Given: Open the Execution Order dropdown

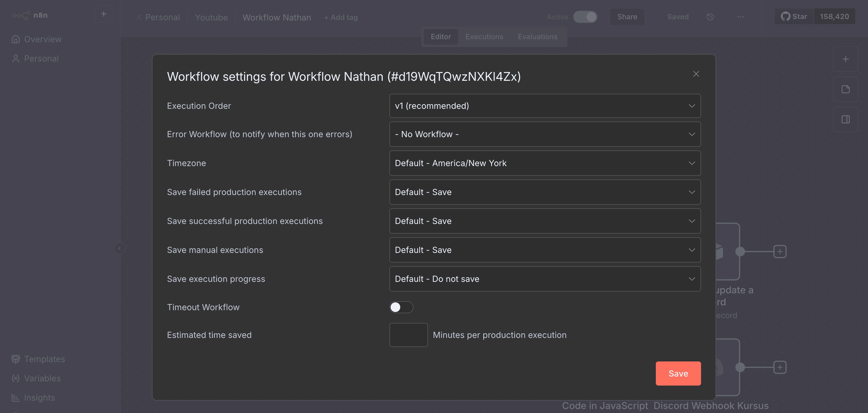Looking at the screenshot, I should click(545, 106).
